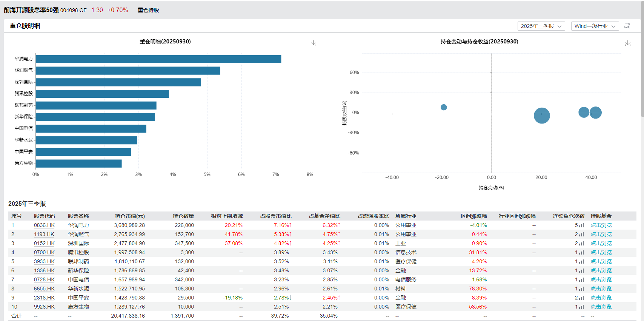Screen dimensions: 644x321
Task: Open the chart icon in the 康方生物 row
Action: coord(581,307)
